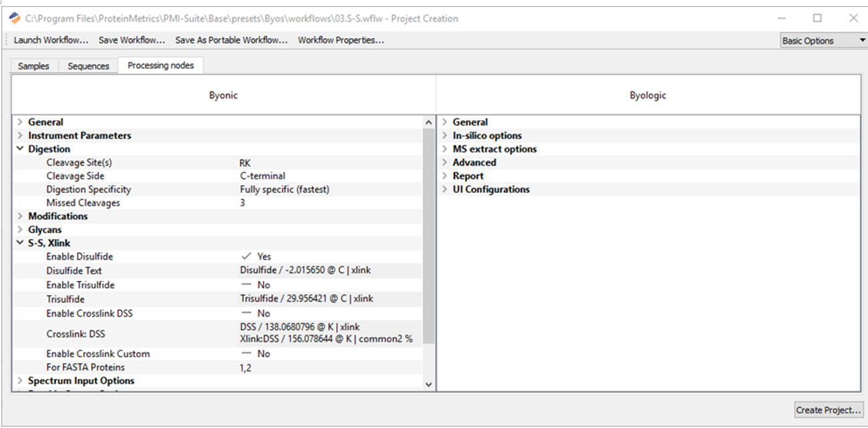Switch to the Samples tab

point(33,66)
